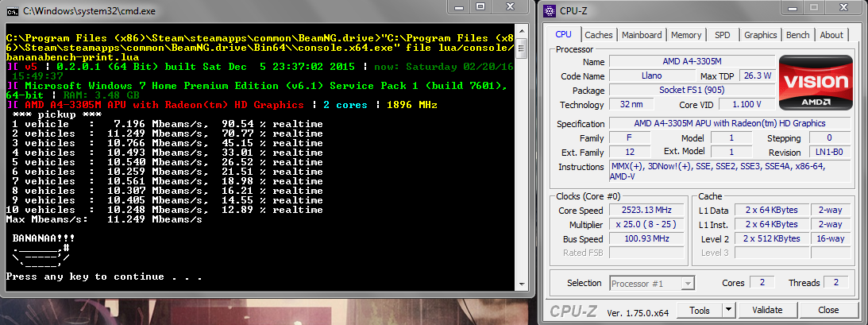The width and height of the screenshot is (868, 325).
Task: Click the cmd window scroll down arrow
Action: tap(521, 284)
